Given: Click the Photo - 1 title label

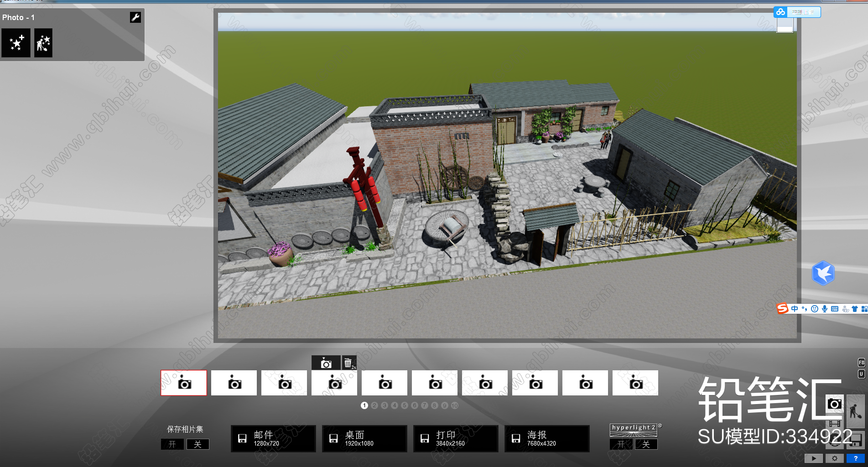Looking at the screenshot, I should [x=18, y=17].
